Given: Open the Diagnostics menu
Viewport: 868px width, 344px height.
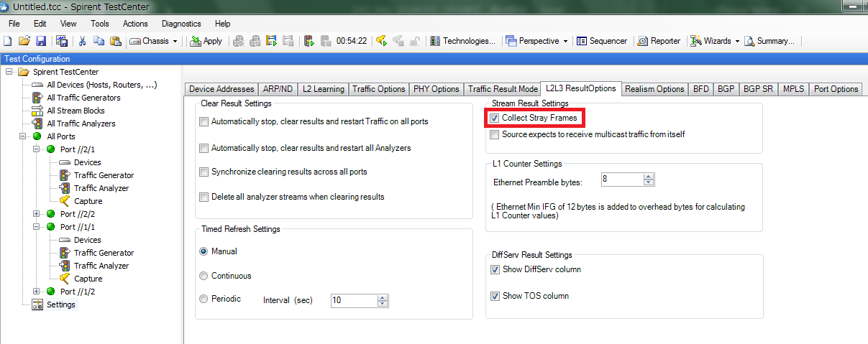Looking at the screenshot, I should tap(181, 24).
